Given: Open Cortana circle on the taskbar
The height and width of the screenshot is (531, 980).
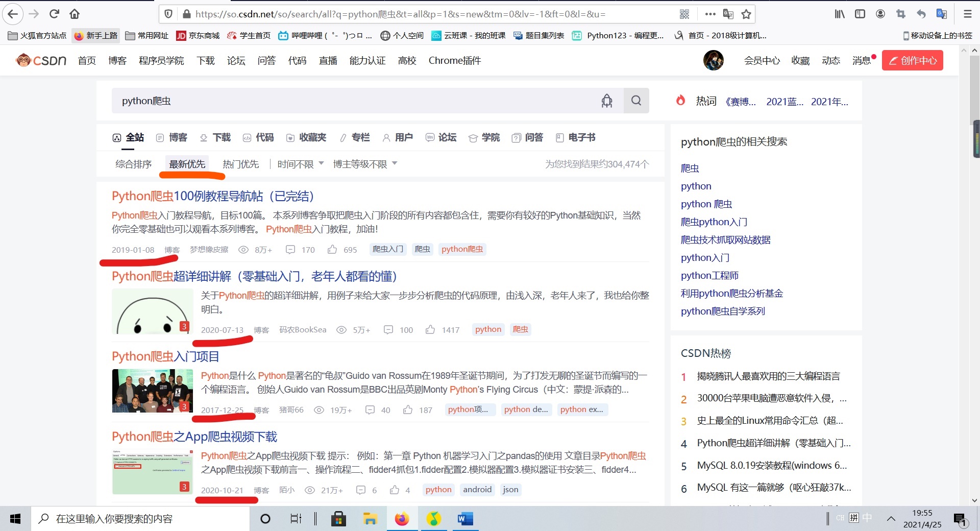Looking at the screenshot, I should 265,519.
